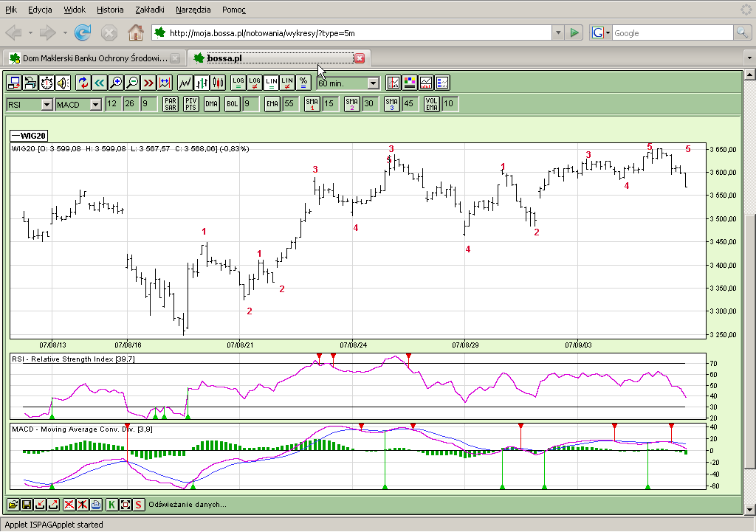
Task: Open the MACD indicator dropdown
Action: point(95,105)
